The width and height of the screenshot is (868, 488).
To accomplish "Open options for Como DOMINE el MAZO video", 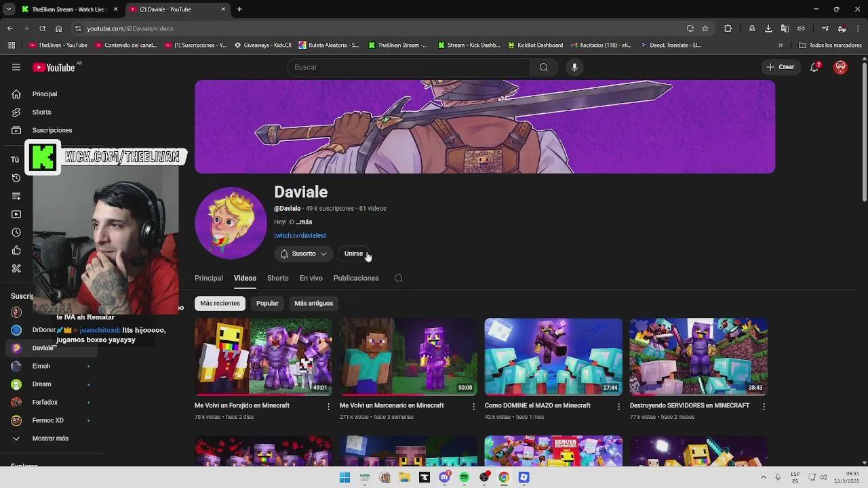I will click(618, 407).
